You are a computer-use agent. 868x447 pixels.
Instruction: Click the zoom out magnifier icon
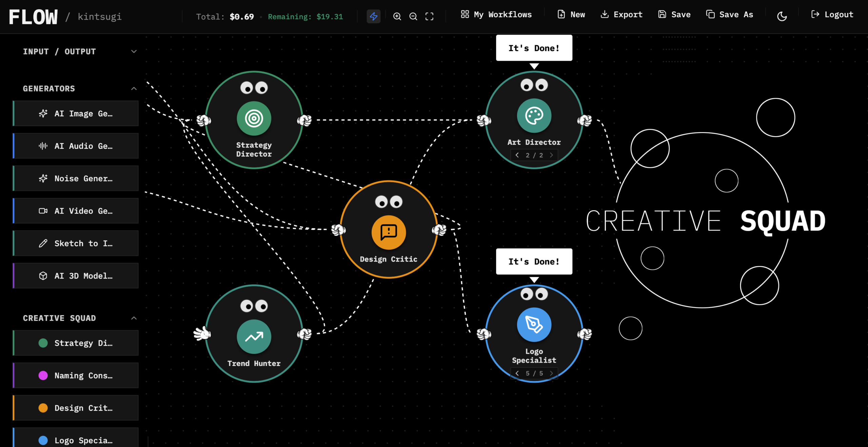[x=413, y=16]
